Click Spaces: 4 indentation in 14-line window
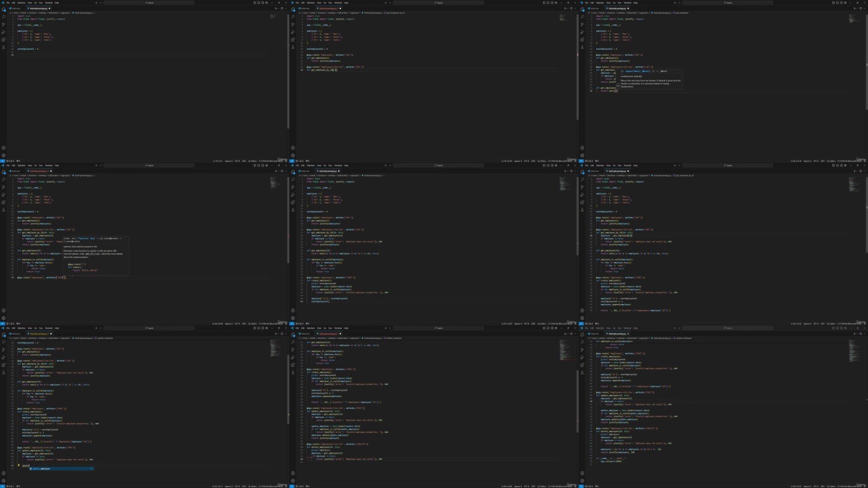This screenshot has width=868, height=488. (x=229, y=161)
